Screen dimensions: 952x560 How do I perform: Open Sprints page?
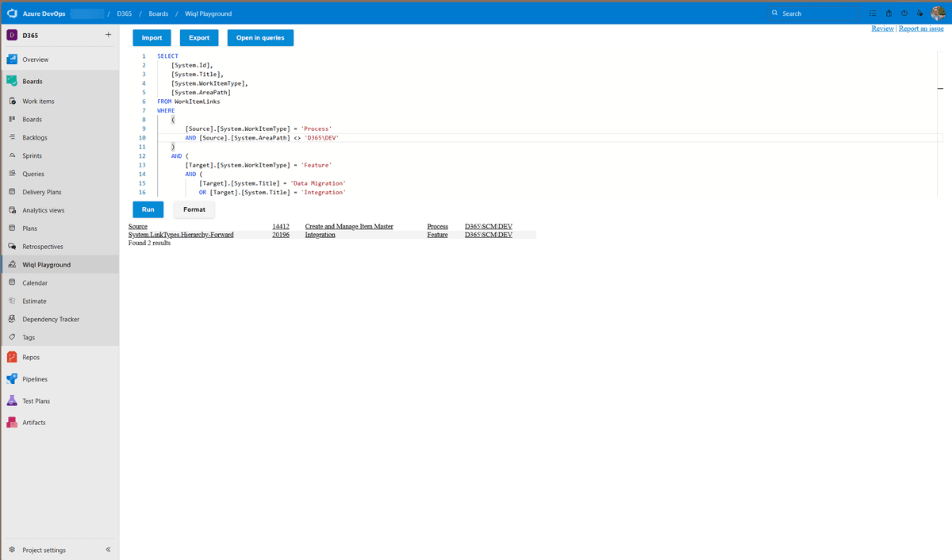coord(59,155)
